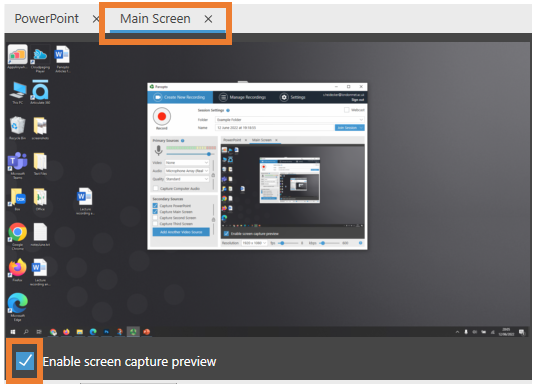Untick the large Enable screen capture preview checkbox
Viewport: 535px width, 384px height.
(25, 361)
